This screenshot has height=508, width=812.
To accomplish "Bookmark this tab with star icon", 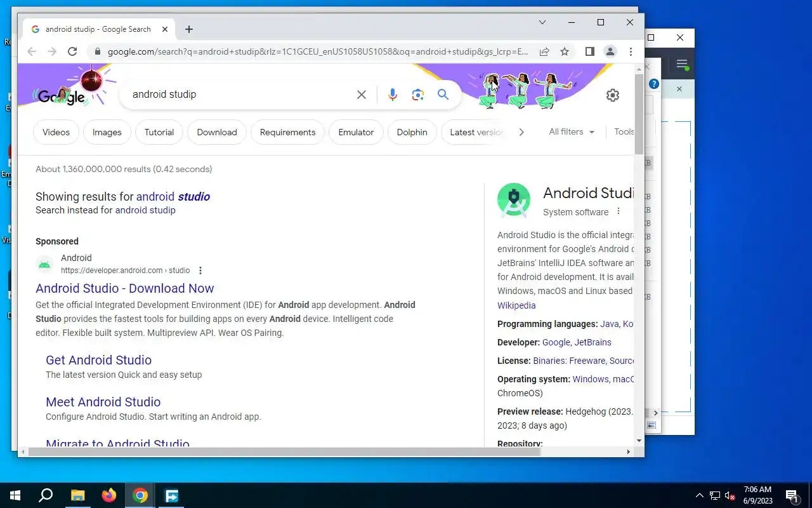I will 565,51.
